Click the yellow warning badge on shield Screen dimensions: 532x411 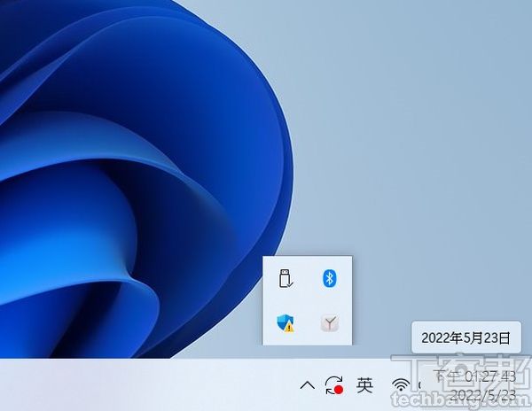pyautogui.click(x=290, y=328)
